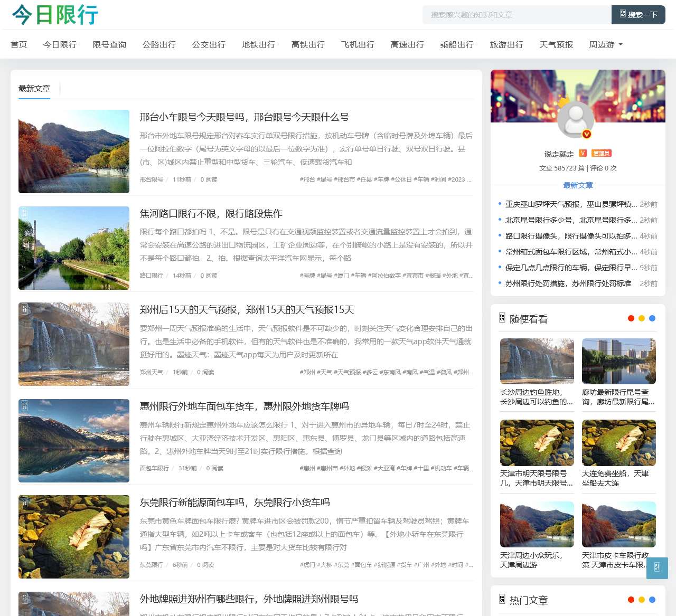
Task: Go to 高速出行 page
Action: 408,44
